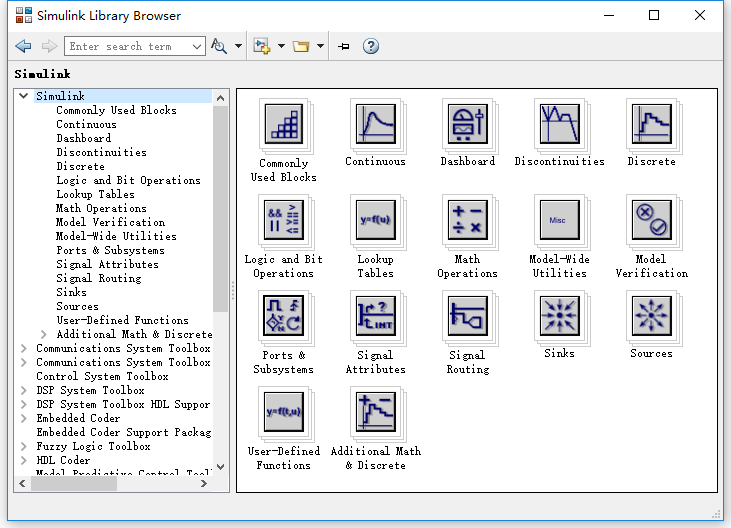Click the search binoculars icon
The image size is (731, 528).
[x=219, y=46]
